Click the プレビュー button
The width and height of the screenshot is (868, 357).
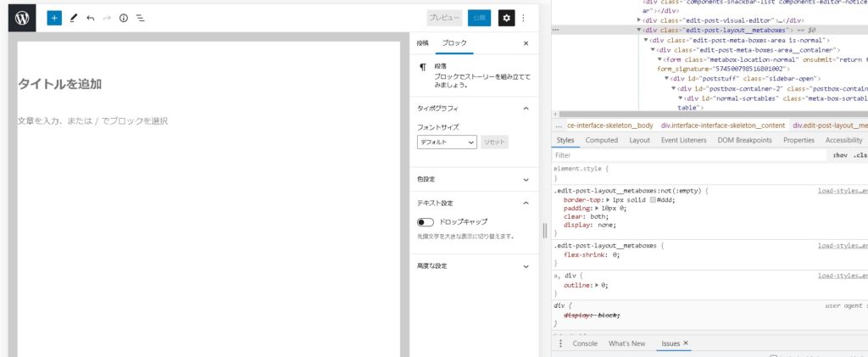pos(444,17)
